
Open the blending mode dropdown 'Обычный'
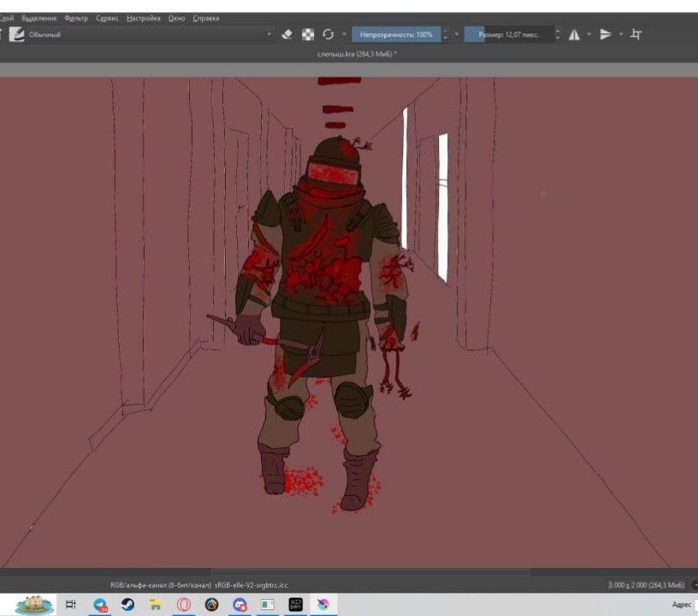click(151, 35)
